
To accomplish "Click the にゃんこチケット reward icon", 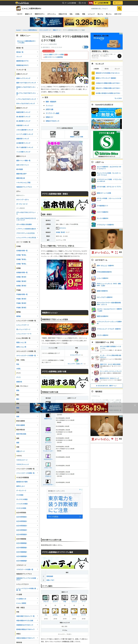I will tap(76, 352).
